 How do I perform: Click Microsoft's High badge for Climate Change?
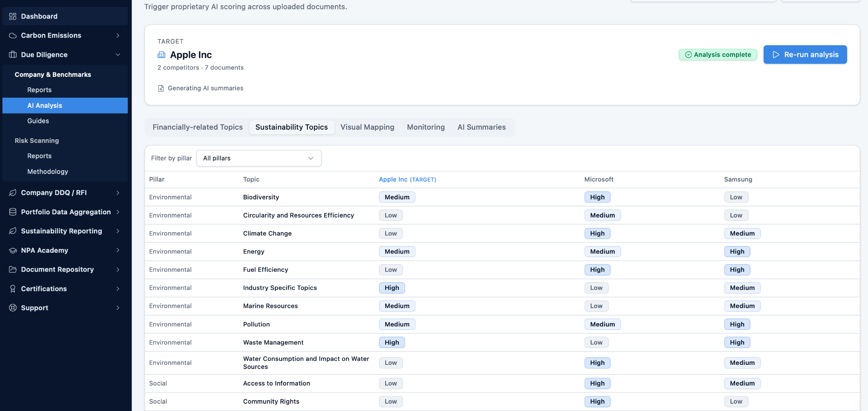(x=597, y=233)
